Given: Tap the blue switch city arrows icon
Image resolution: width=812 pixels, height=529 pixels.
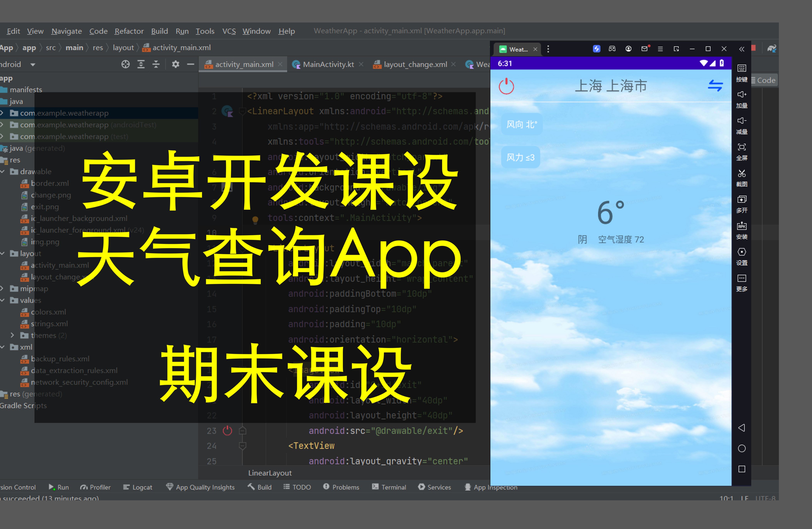Looking at the screenshot, I should coord(715,86).
